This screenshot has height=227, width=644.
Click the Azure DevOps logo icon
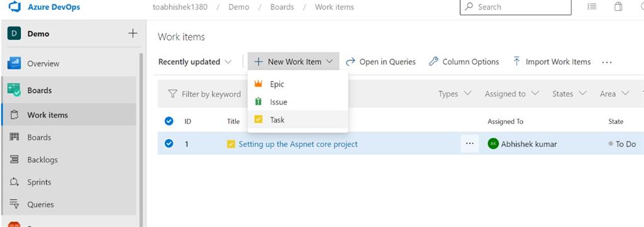14,6
